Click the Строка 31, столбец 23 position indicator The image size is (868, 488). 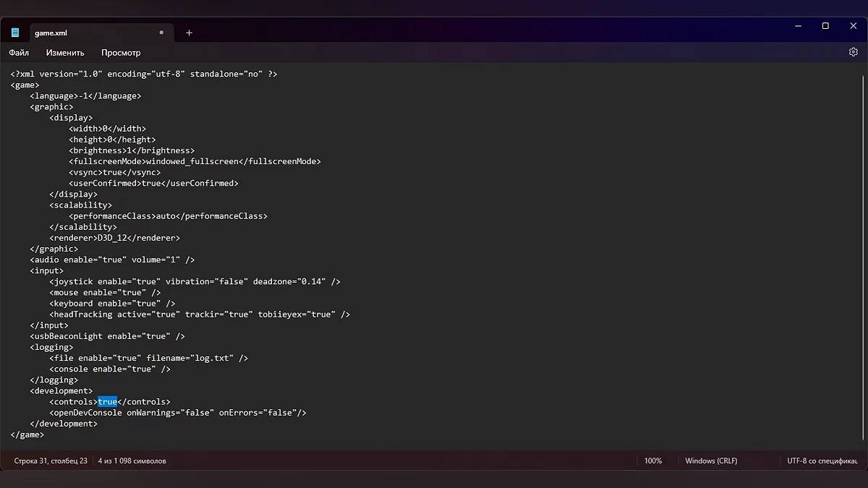click(x=51, y=461)
